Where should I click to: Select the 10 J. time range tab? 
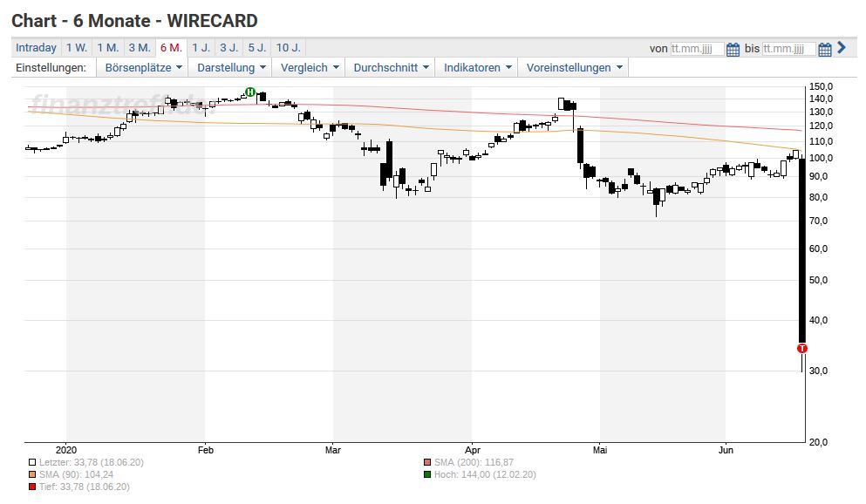tap(289, 47)
